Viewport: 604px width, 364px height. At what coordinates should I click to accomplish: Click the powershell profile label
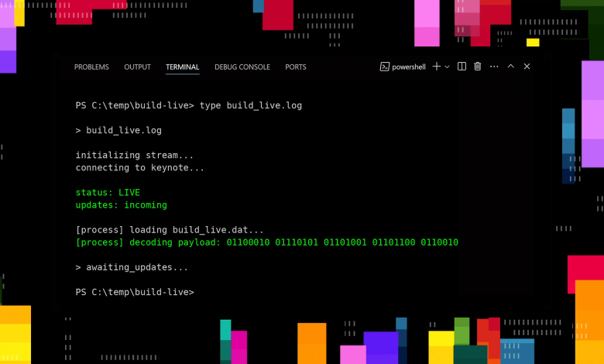409,67
